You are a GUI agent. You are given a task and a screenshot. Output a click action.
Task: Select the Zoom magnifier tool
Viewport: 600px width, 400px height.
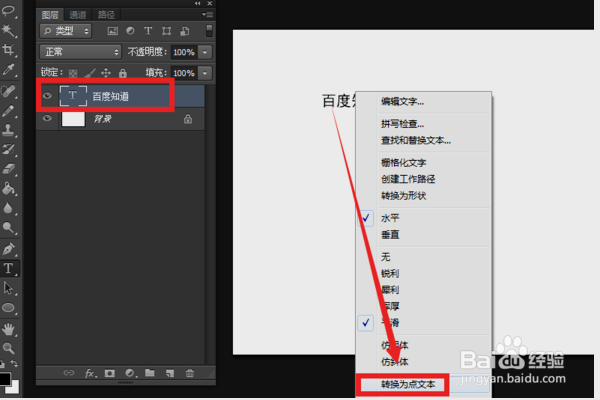(8, 348)
